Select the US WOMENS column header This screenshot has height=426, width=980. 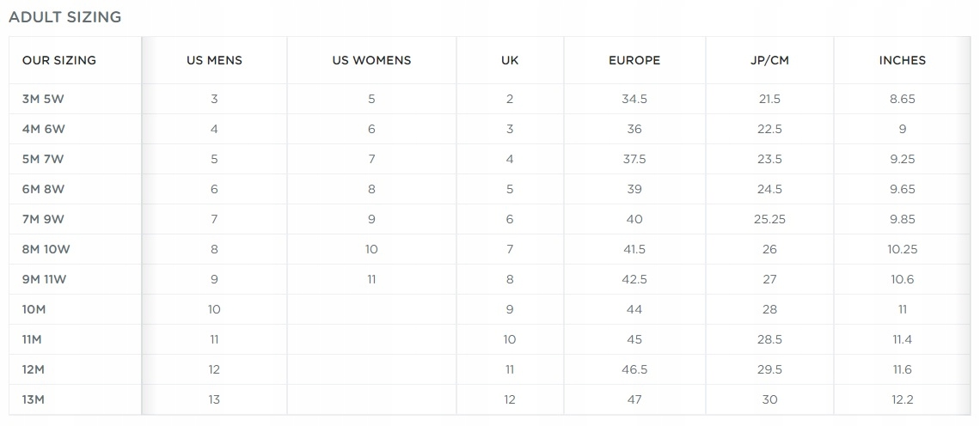coord(371,60)
